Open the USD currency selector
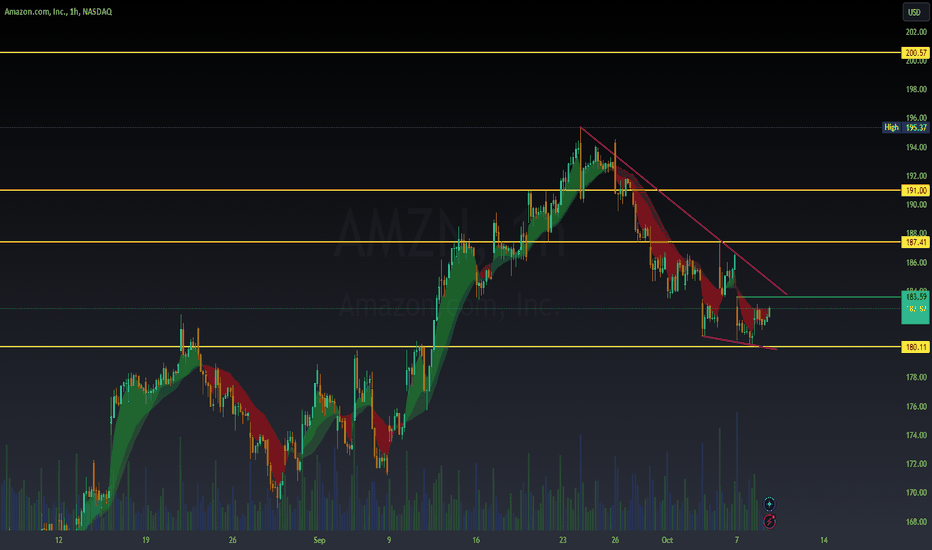Screen dimensions: 932x550 point(915,12)
